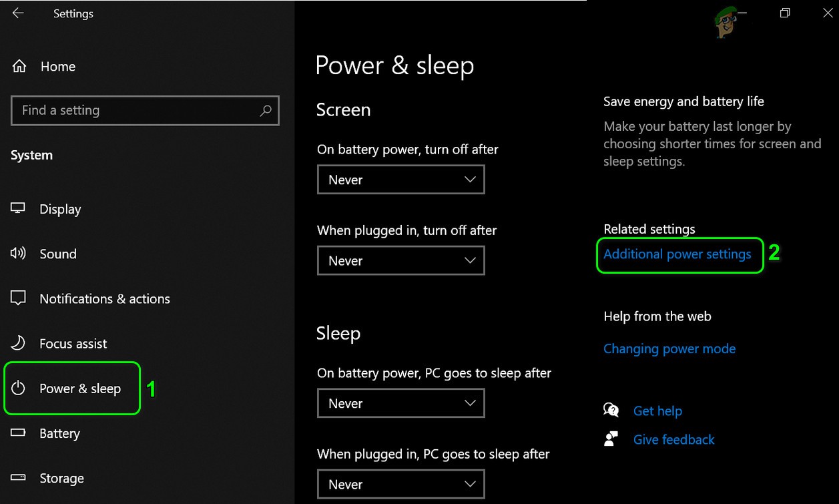Image resolution: width=839 pixels, height=504 pixels.
Task: Click the Power & sleep power icon
Action: (17, 388)
